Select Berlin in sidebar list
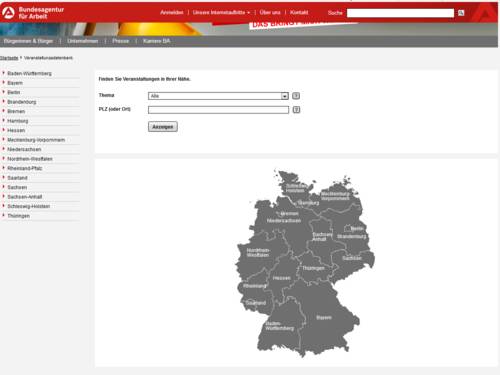Image resolution: width=500 pixels, height=375 pixels. coord(14,92)
